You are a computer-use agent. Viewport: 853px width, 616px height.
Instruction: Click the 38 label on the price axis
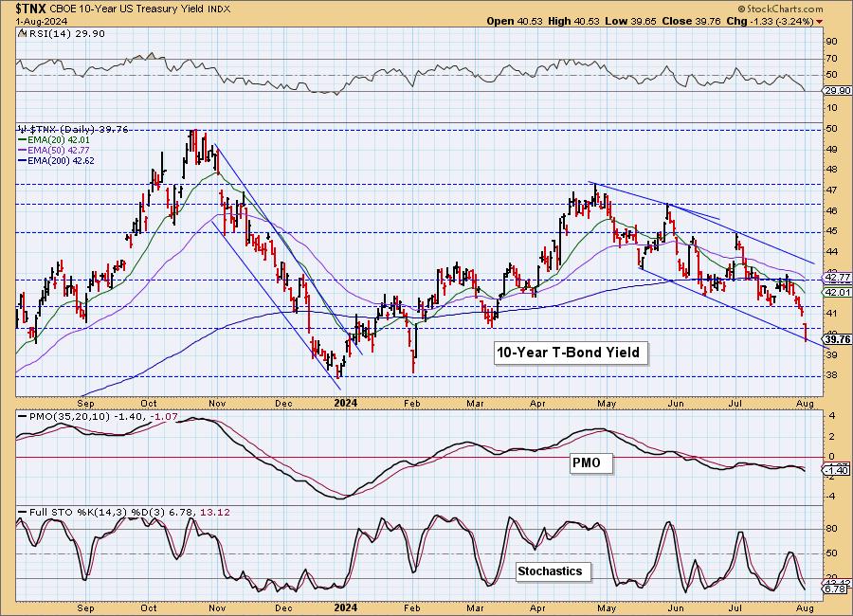832,375
